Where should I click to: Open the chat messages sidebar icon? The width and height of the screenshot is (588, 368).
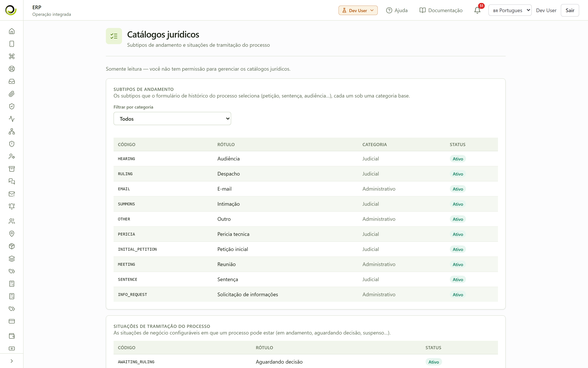[x=12, y=181]
